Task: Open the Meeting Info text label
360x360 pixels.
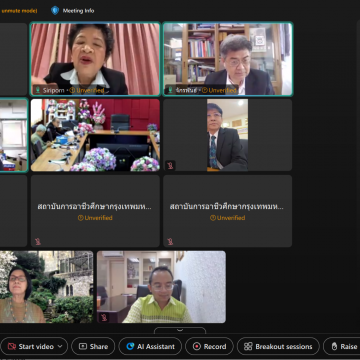Action: 78,11
